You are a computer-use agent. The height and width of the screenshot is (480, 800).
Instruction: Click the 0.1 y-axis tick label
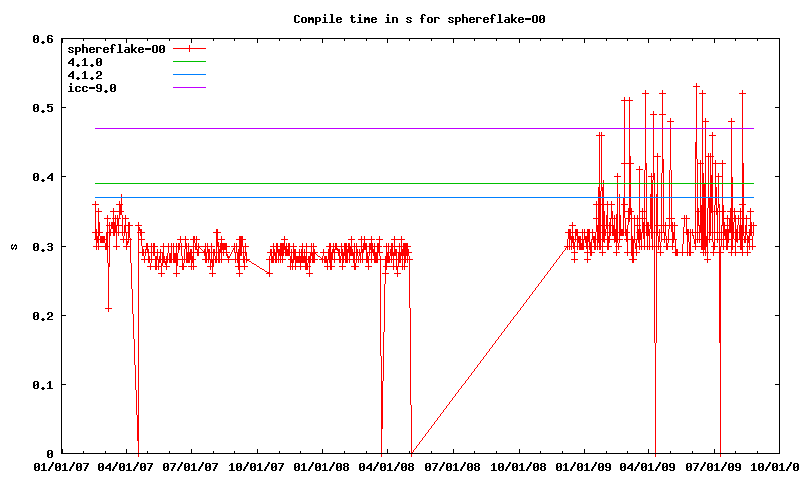[42, 385]
